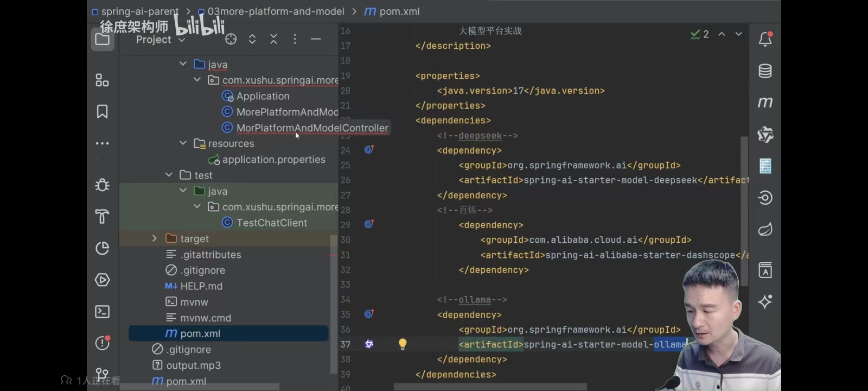Open the Notifications bell panel
Image resolution: width=868 pixels, height=391 pixels.
coord(765,39)
